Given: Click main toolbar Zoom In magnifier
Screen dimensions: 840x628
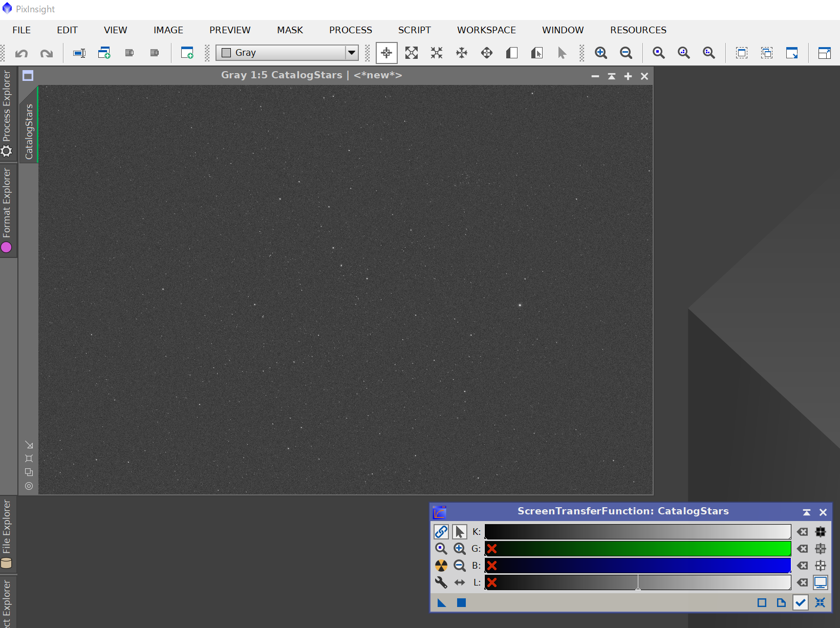Looking at the screenshot, I should (601, 53).
